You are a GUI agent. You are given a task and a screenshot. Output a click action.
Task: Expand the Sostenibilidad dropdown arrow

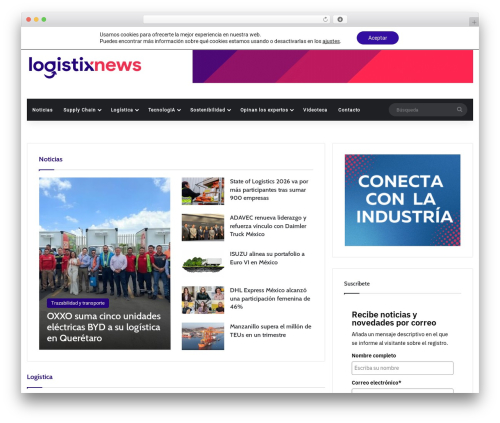pos(229,110)
